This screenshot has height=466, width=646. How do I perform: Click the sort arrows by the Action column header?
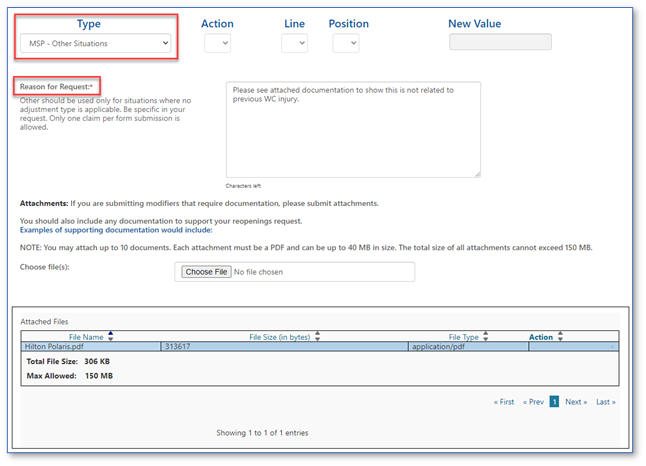560,337
